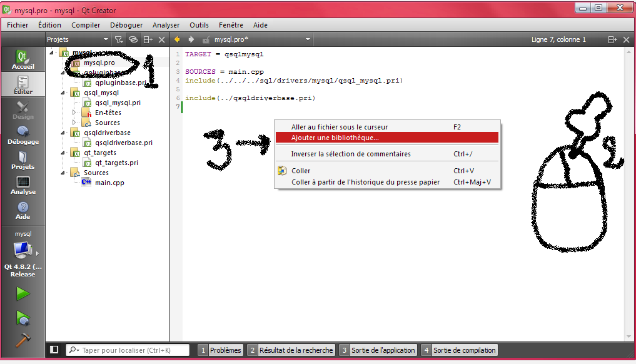Collapse the qsqldriverbase node

(63, 133)
